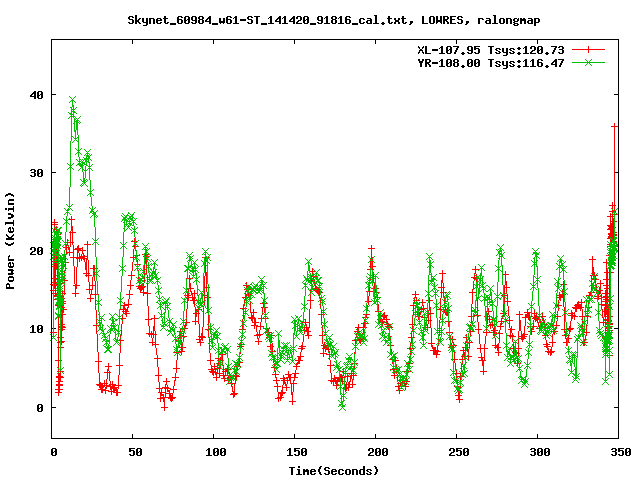
Task: Click the 40 tick label on the power axis
Action: pos(37,95)
